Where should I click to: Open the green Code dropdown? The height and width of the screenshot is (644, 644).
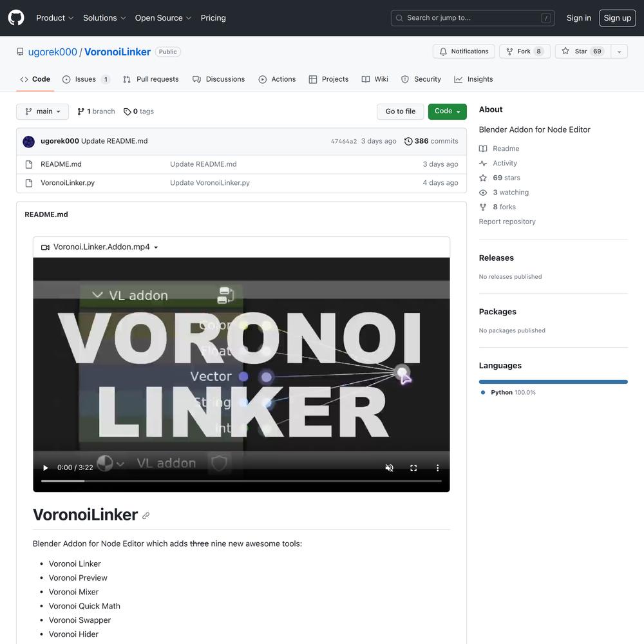[448, 111]
